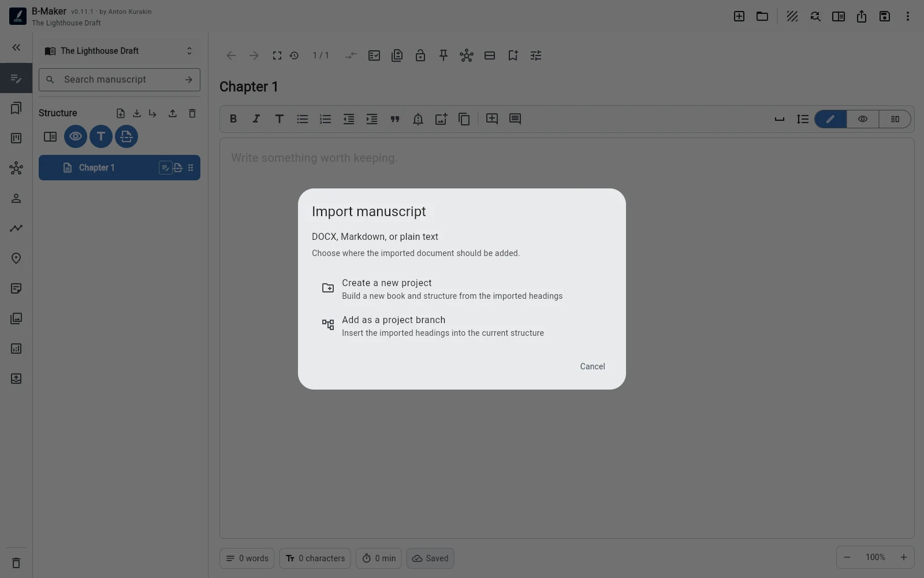
Task: Toggle the eye visibility filter in Structure
Action: click(x=76, y=136)
